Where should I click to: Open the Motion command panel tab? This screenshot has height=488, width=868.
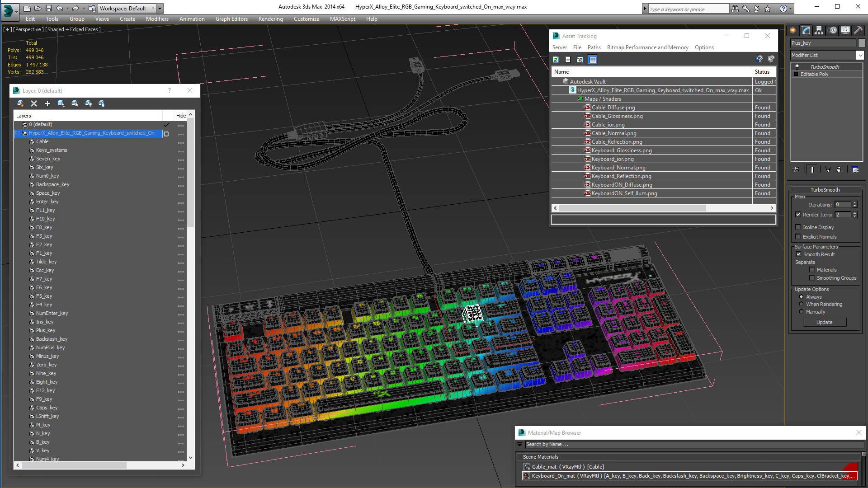pos(833,30)
